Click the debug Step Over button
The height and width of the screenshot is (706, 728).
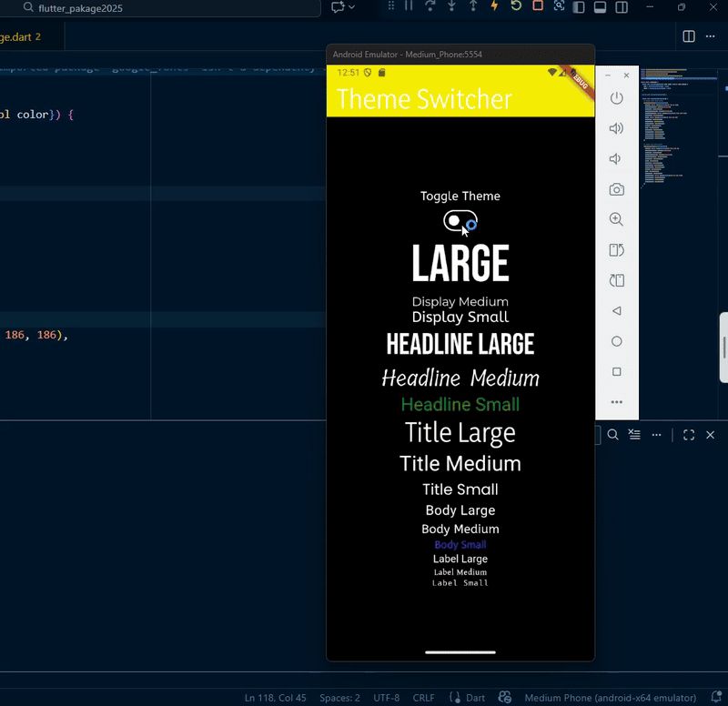430,5
